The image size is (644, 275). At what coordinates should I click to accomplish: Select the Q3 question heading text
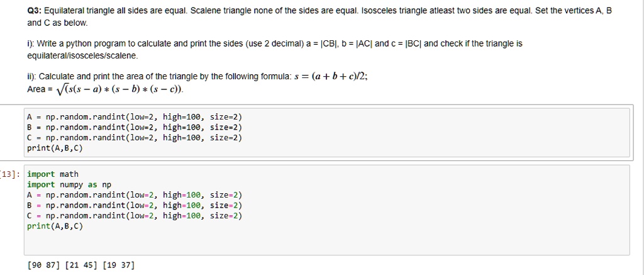tap(319, 11)
